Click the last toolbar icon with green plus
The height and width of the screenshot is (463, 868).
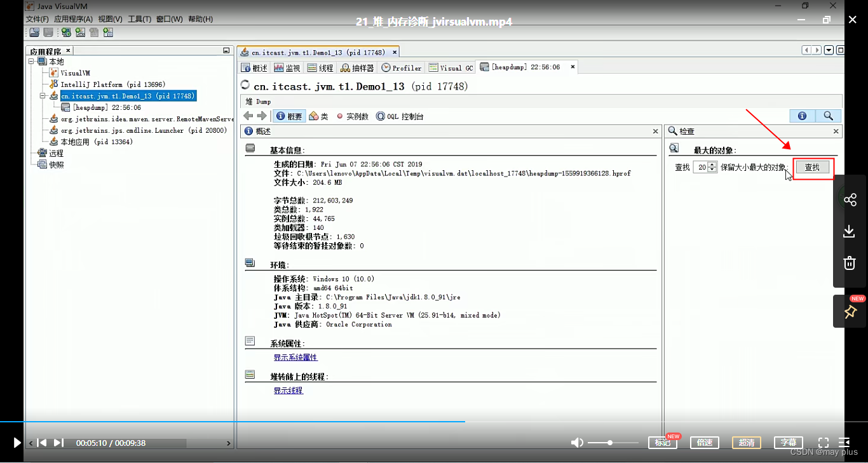[108, 32]
